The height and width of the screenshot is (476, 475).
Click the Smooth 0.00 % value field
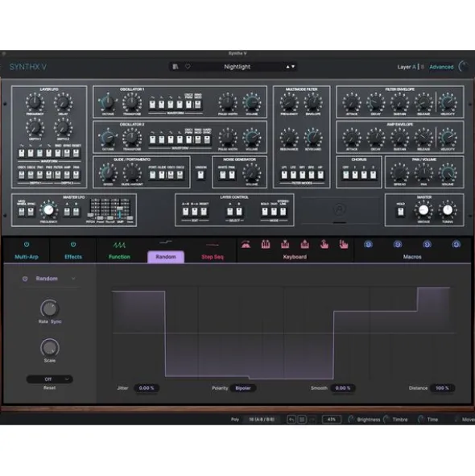click(343, 388)
